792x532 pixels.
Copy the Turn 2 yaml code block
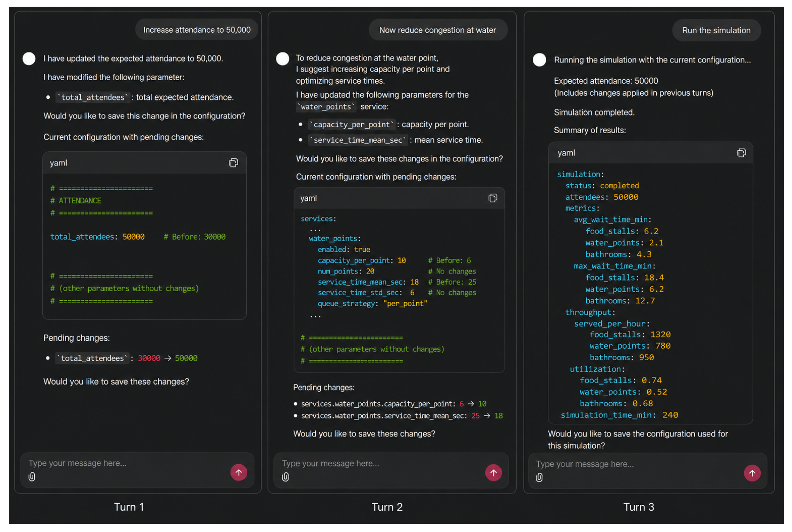(492, 198)
